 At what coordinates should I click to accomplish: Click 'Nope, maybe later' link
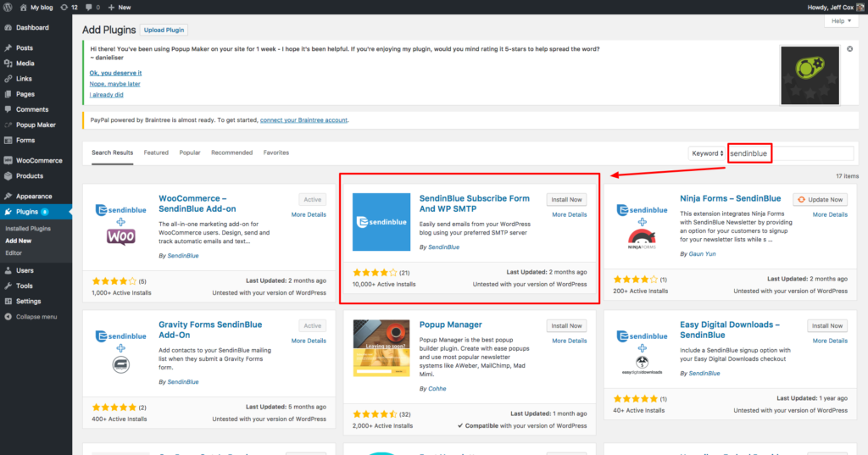114,84
